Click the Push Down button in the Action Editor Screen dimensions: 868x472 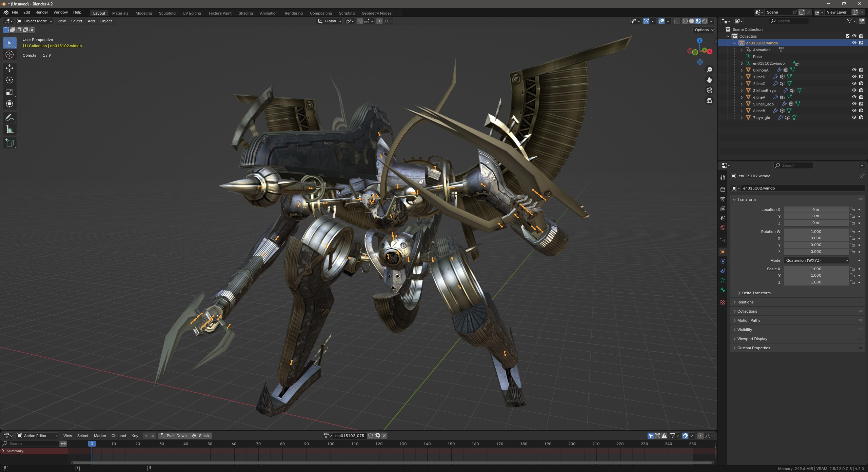pos(174,435)
